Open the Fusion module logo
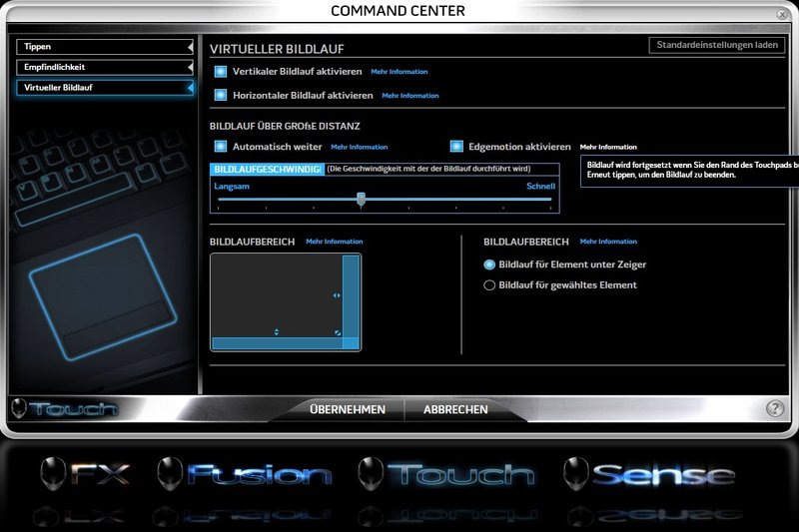This screenshot has height=532, width=799. point(245,473)
